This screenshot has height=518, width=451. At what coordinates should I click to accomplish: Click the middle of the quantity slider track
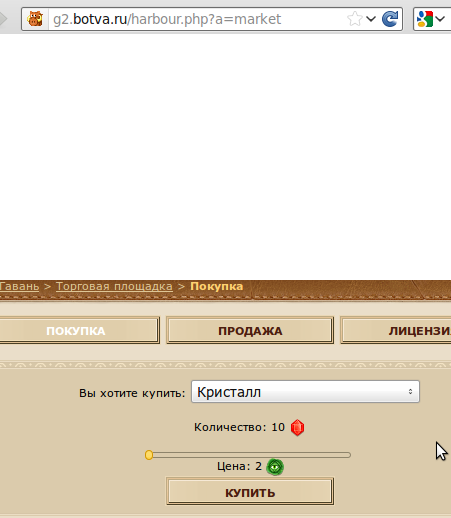tap(248, 455)
